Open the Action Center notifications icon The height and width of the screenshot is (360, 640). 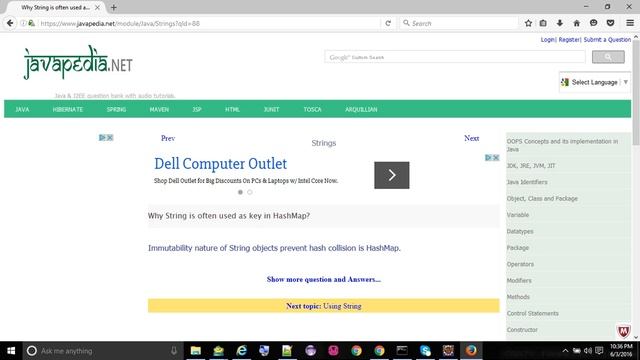599,351
